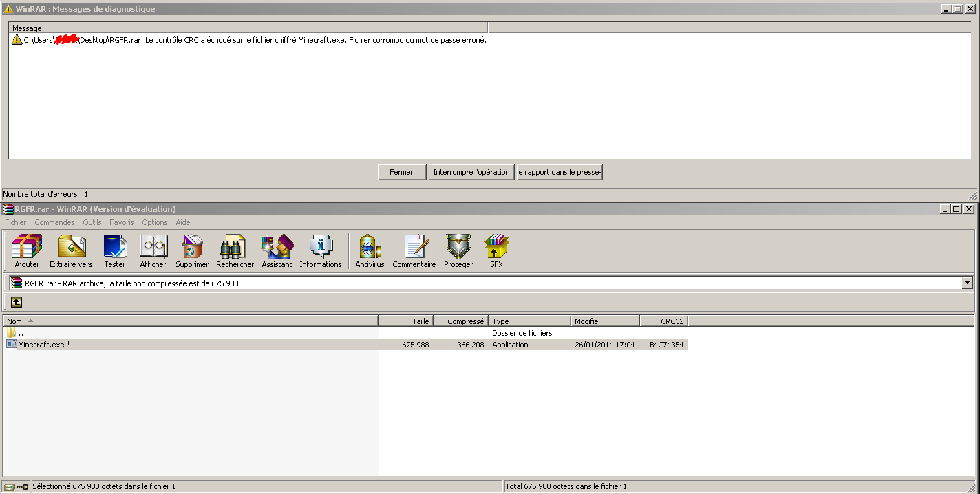The height and width of the screenshot is (494, 980).
Task: Click the RGFR.rar archive icon in address bar
Action: pyautogui.click(x=16, y=283)
